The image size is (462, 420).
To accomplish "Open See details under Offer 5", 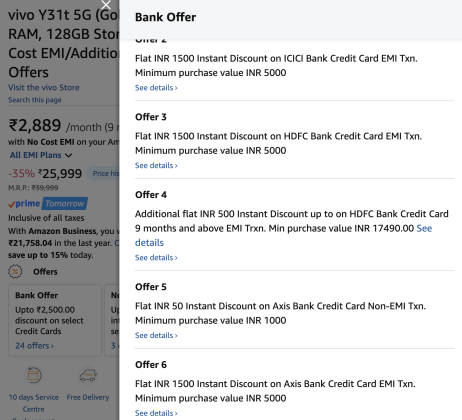I will (x=156, y=335).
